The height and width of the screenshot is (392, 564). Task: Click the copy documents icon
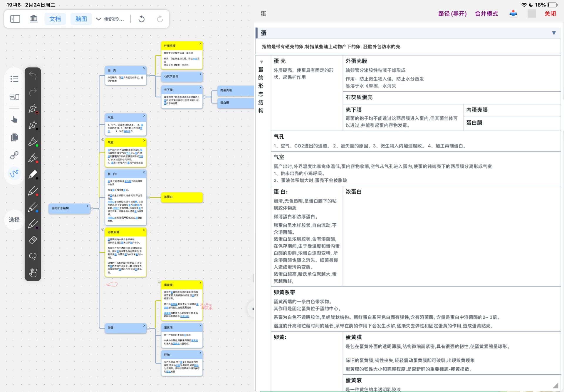14,137
